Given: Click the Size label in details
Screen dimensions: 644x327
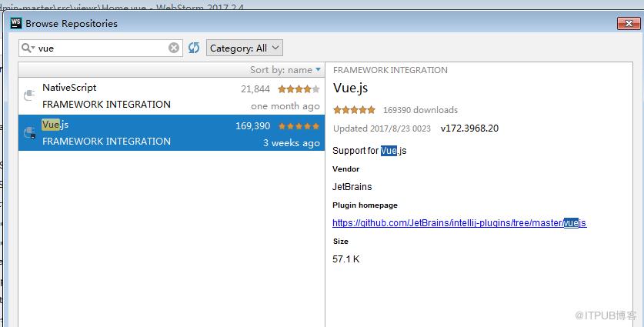Looking at the screenshot, I should point(341,241).
